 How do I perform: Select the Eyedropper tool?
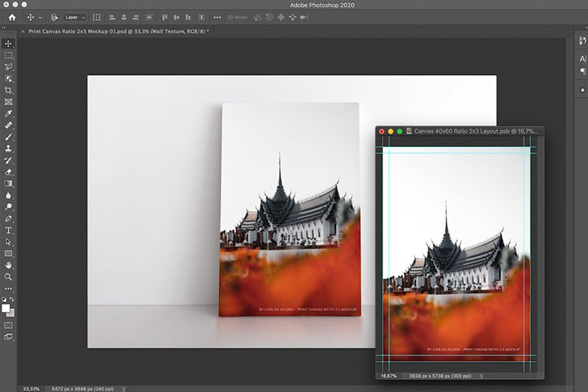pyautogui.click(x=8, y=114)
